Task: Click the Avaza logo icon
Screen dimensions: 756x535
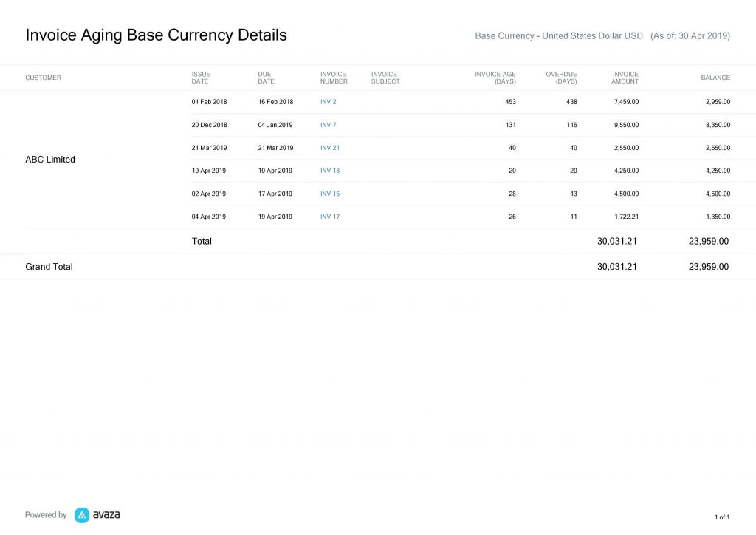Action: coord(80,514)
